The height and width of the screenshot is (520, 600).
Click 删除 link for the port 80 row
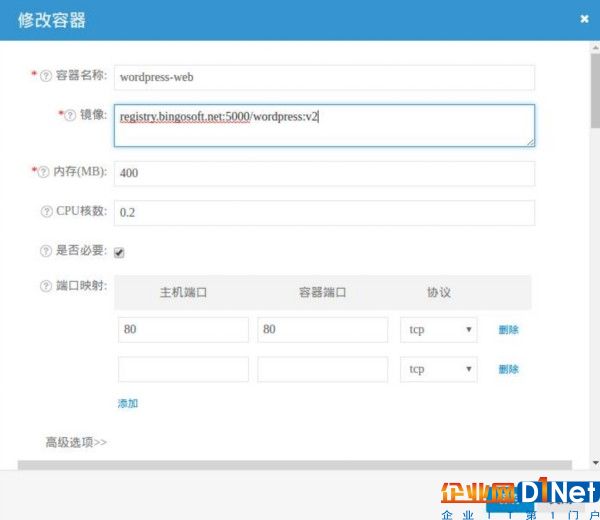tap(509, 329)
